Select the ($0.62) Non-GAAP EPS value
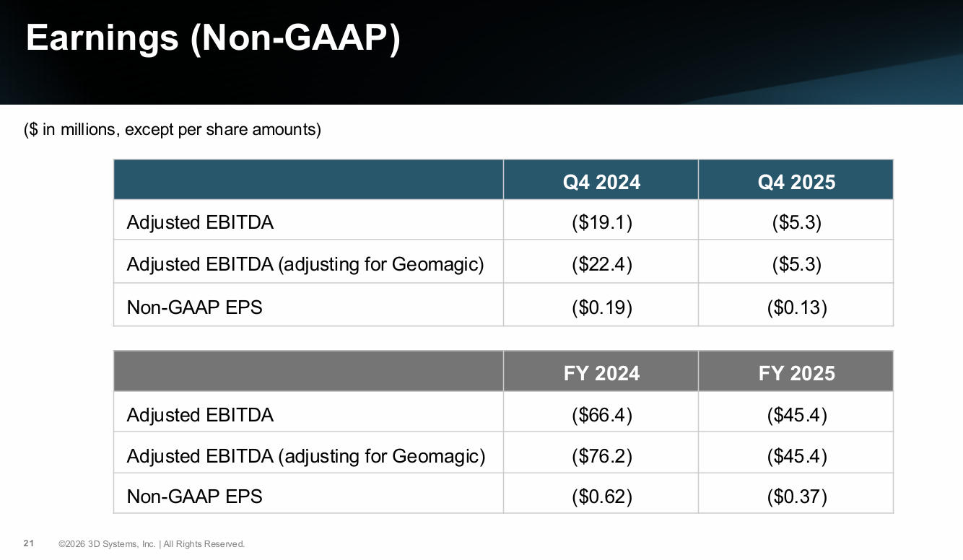Viewport: 963px width, 560px height. 601,496
